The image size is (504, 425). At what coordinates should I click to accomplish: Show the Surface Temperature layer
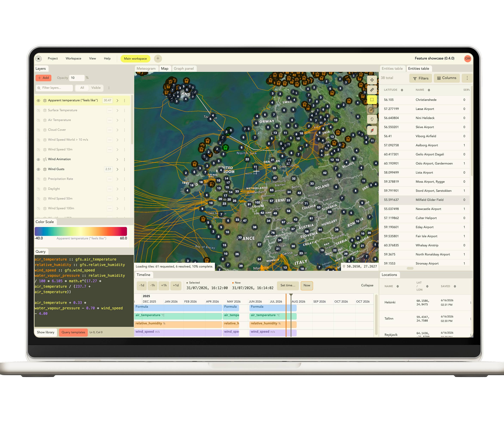coord(38,110)
